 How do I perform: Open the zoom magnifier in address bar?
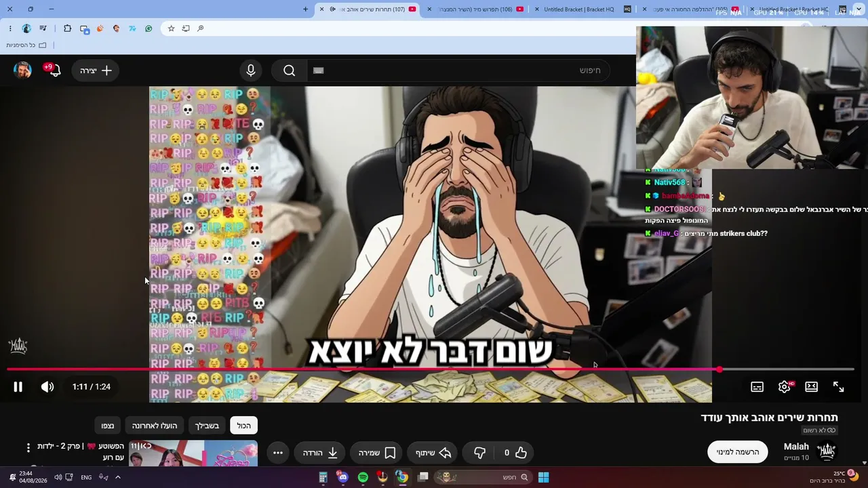click(201, 28)
